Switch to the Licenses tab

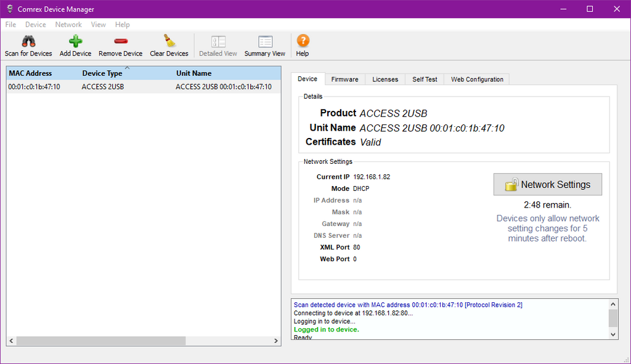point(385,79)
